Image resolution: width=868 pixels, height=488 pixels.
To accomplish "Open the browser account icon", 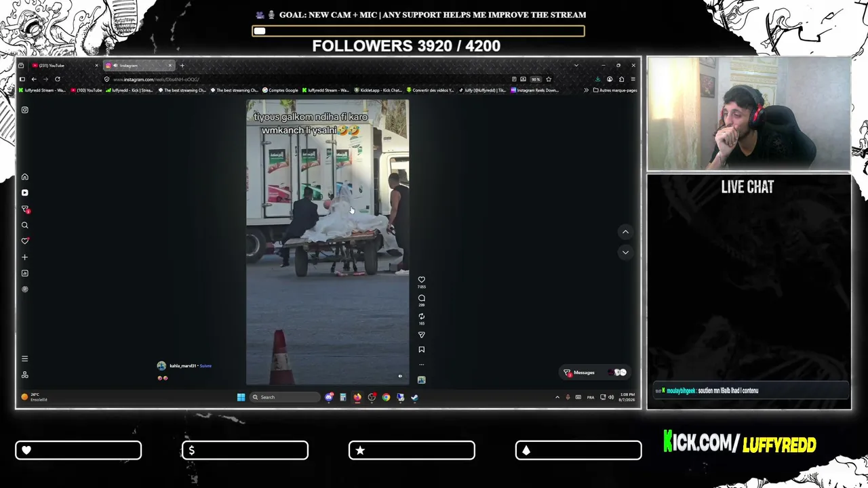I will 610,79.
